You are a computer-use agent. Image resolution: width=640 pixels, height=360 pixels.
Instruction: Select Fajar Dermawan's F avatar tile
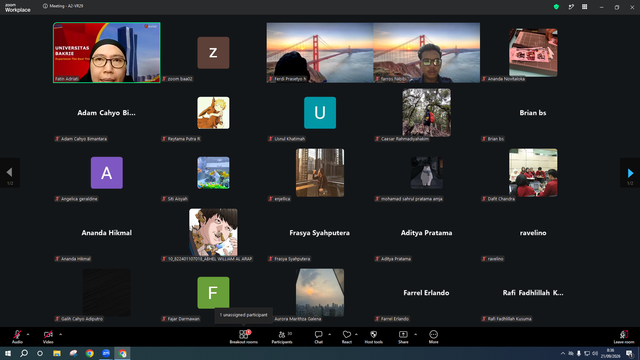[213, 293]
